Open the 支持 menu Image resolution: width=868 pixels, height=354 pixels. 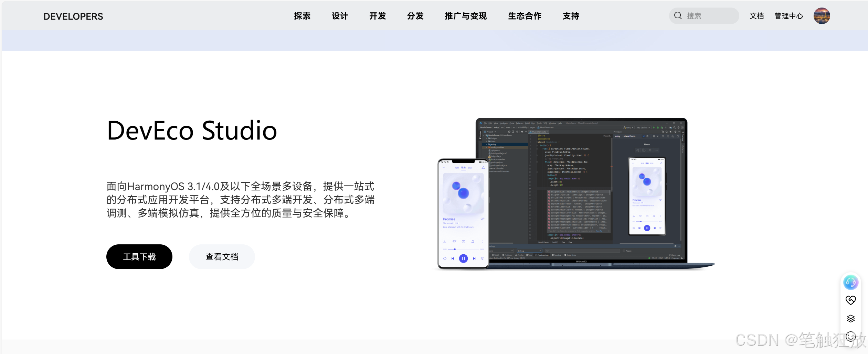(571, 16)
